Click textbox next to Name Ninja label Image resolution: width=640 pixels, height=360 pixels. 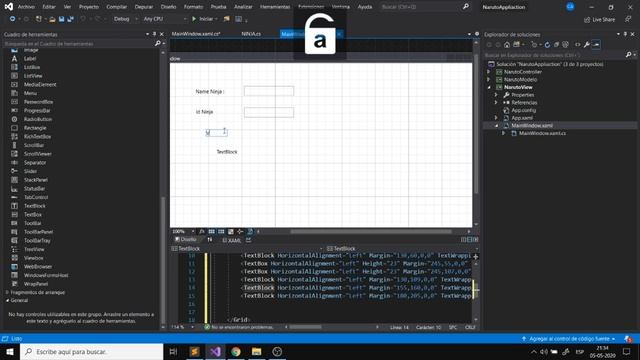tap(269, 91)
